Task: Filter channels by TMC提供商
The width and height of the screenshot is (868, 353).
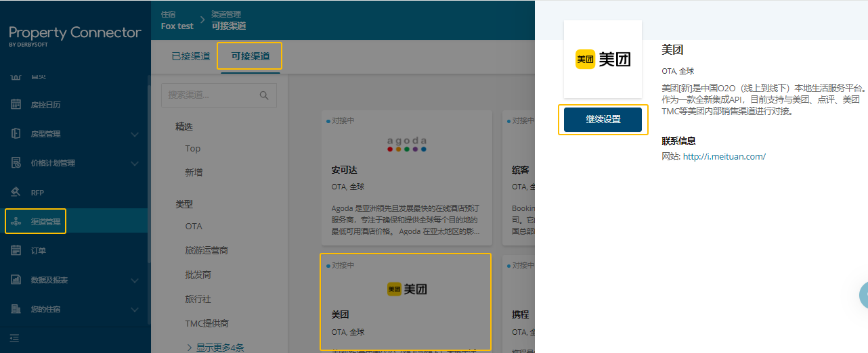Action: coord(207,323)
